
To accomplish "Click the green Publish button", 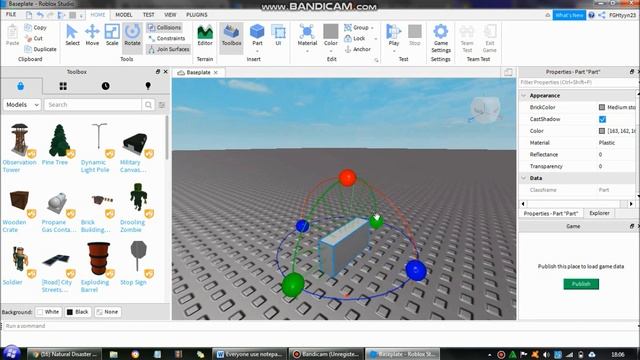I will point(581,284).
